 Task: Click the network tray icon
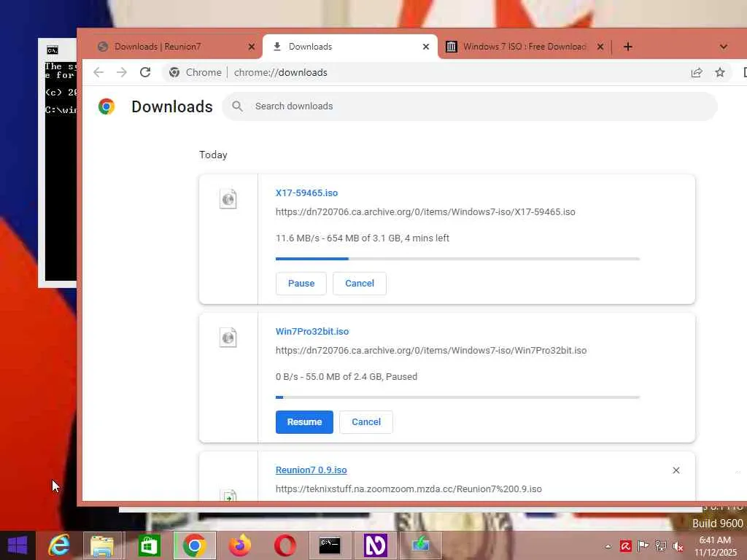point(661,545)
